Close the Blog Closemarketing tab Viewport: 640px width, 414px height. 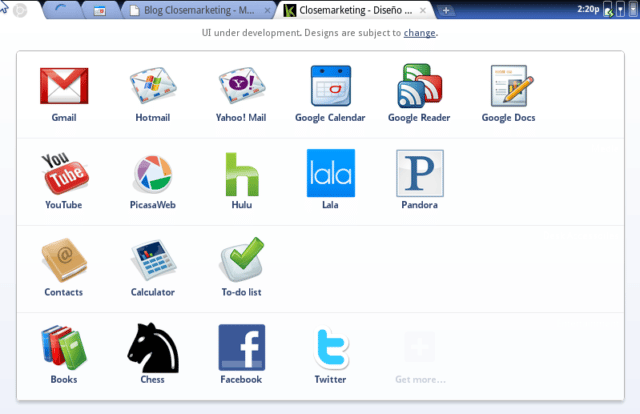pos(267,11)
